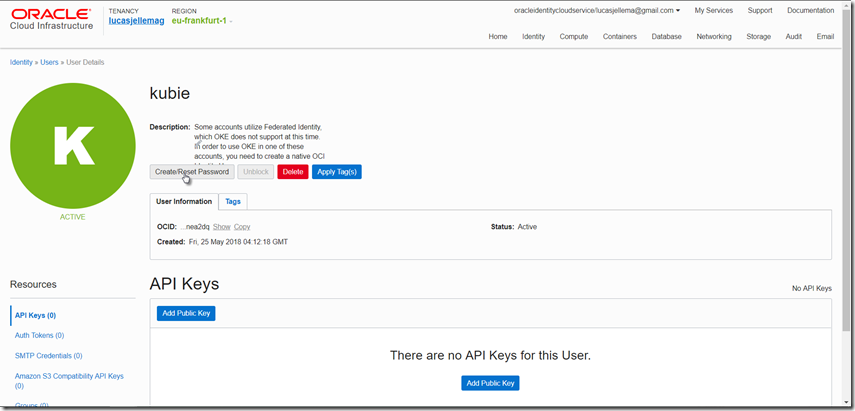The width and height of the screenshot is (855, 411).
Task: Open the account email dropdown
Action: [x=596, y=10]
